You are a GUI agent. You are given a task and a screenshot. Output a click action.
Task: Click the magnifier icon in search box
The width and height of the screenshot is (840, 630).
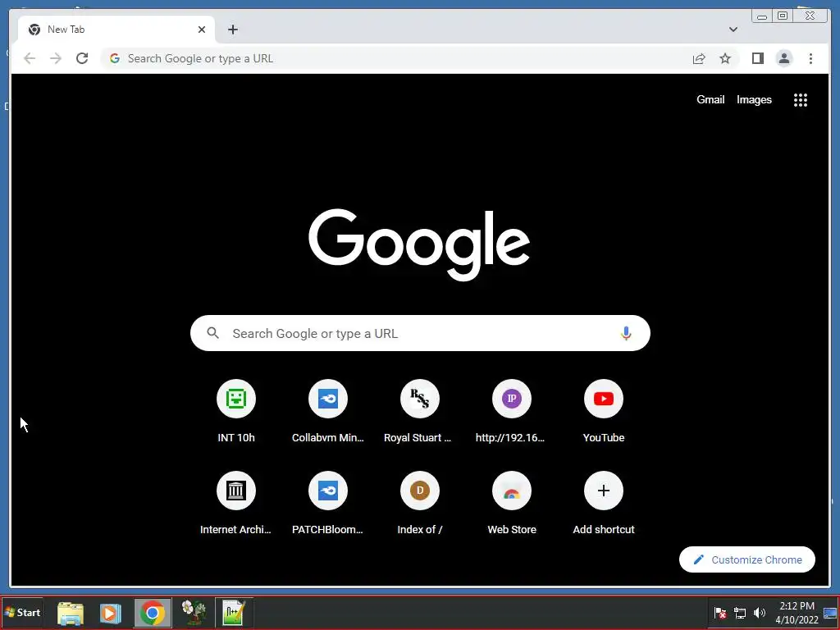212,333
